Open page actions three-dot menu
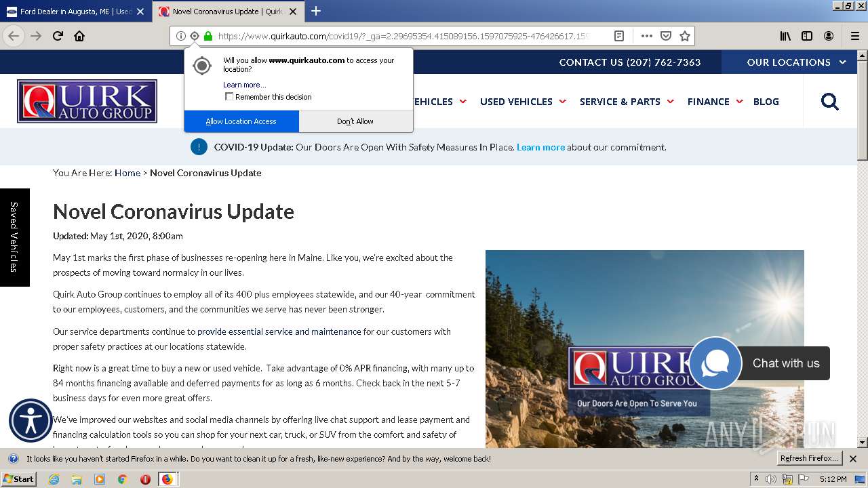Image resolution: width=868 pixels, height=488 pixels. [647, 36]
